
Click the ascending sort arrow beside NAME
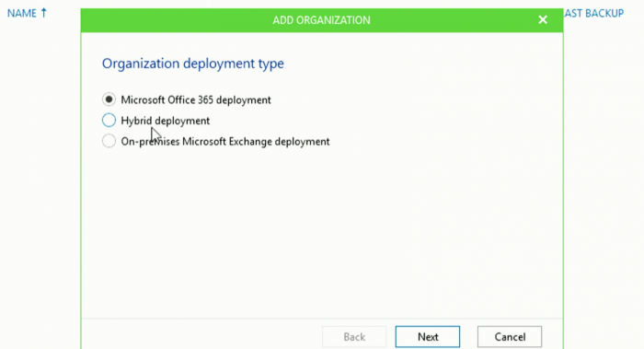click(43, 13)
